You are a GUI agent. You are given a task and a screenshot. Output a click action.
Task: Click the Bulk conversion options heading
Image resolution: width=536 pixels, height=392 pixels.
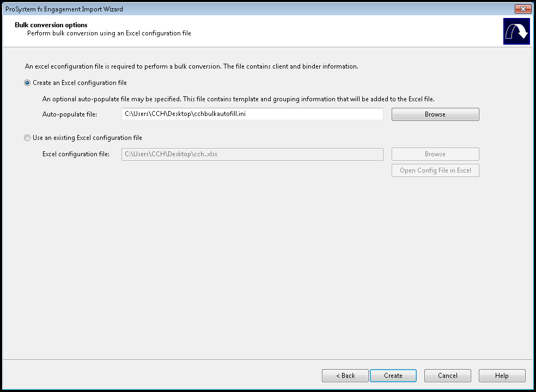[x=51, y=25]
